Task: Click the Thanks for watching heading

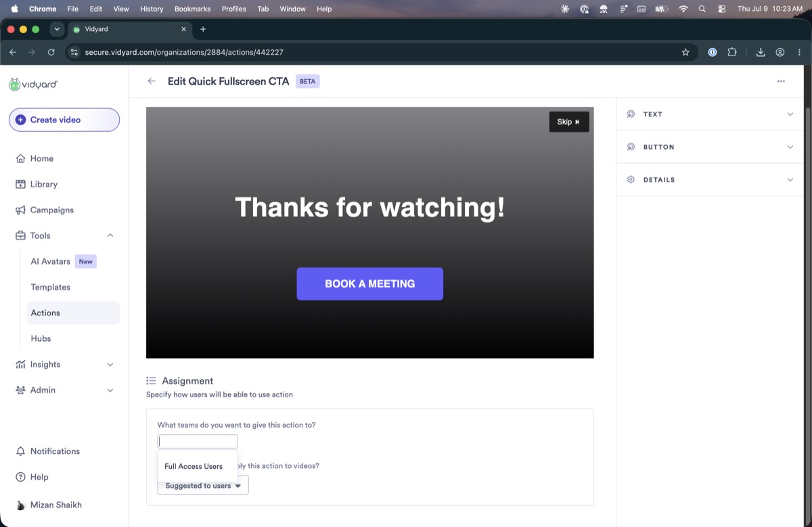Action: (370, 207)
